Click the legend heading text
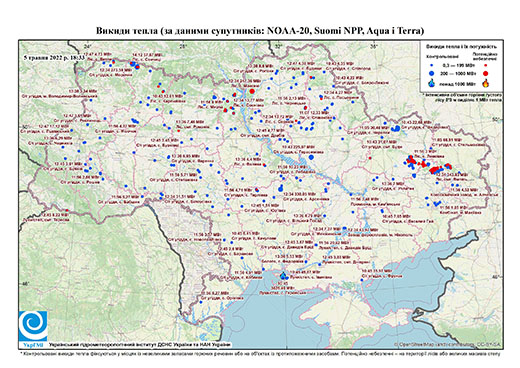Screen dimensions: 520x368 pyautogui.click(x=462, y=47)
